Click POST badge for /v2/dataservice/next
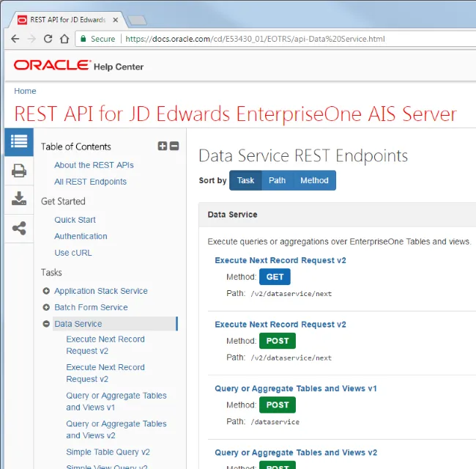Screen dimensions: 476x469 coord(278,341)
